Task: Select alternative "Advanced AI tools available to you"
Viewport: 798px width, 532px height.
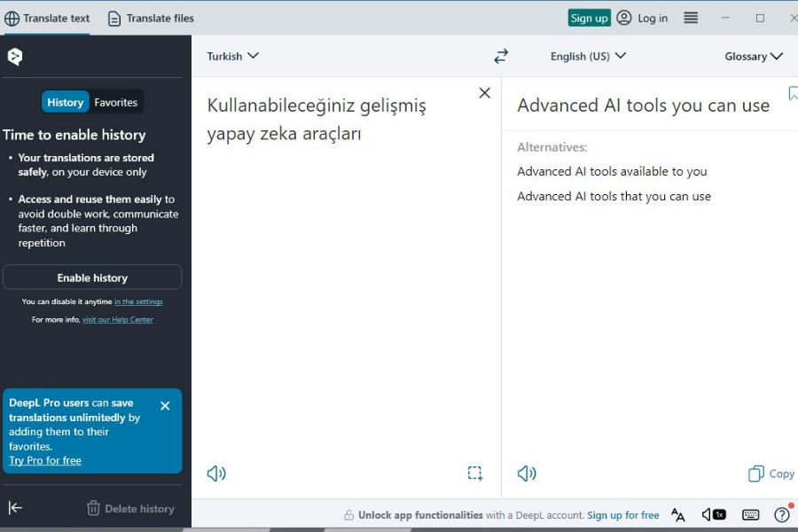Action: coord(612,171)
